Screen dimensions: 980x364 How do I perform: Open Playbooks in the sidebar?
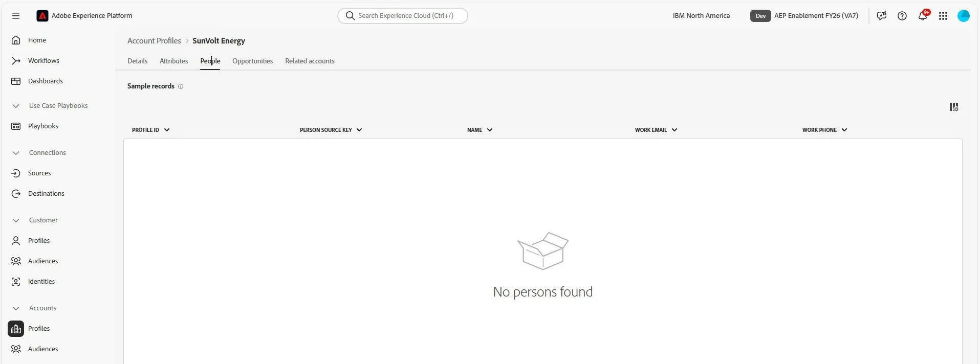(x=43, y=126)
